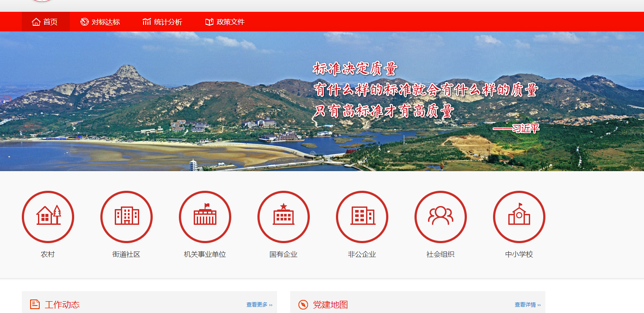Select the 街道社区 building icon
This screenshot has width=644, height=313.
[x=127, y=217]
